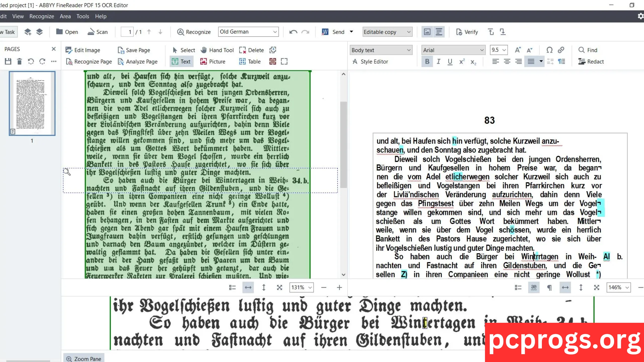Toggle non-printing characters pilcrow in text pane

[549, 288]
